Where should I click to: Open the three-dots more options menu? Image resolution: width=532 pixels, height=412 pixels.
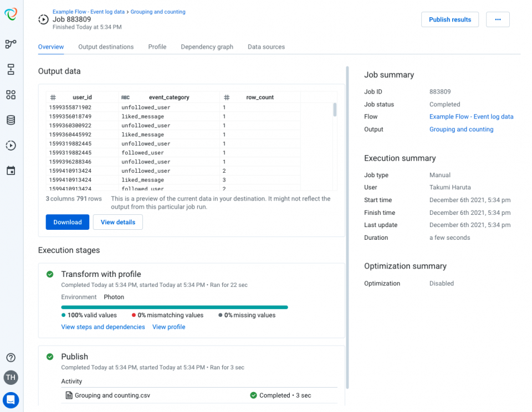(498, 19)
